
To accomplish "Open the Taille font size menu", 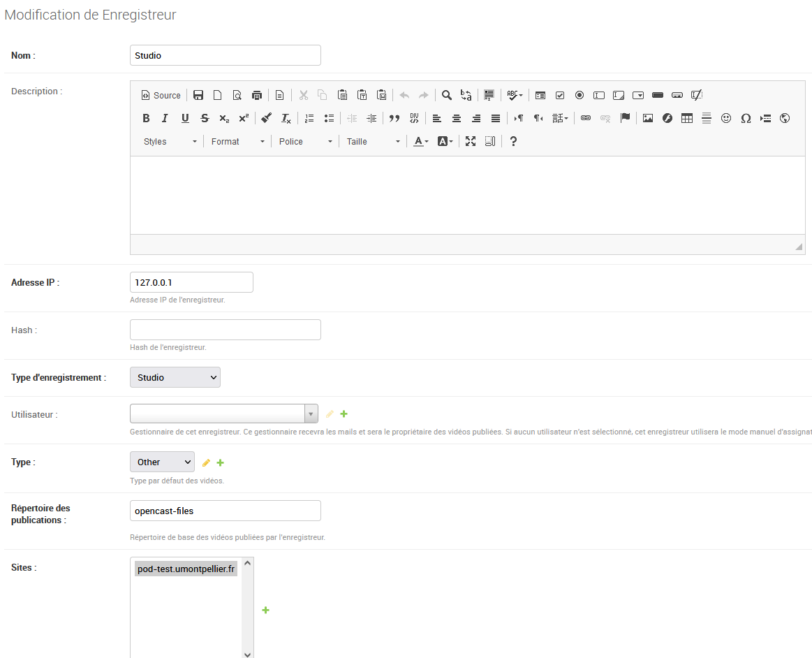I will (x=373, y=141).
